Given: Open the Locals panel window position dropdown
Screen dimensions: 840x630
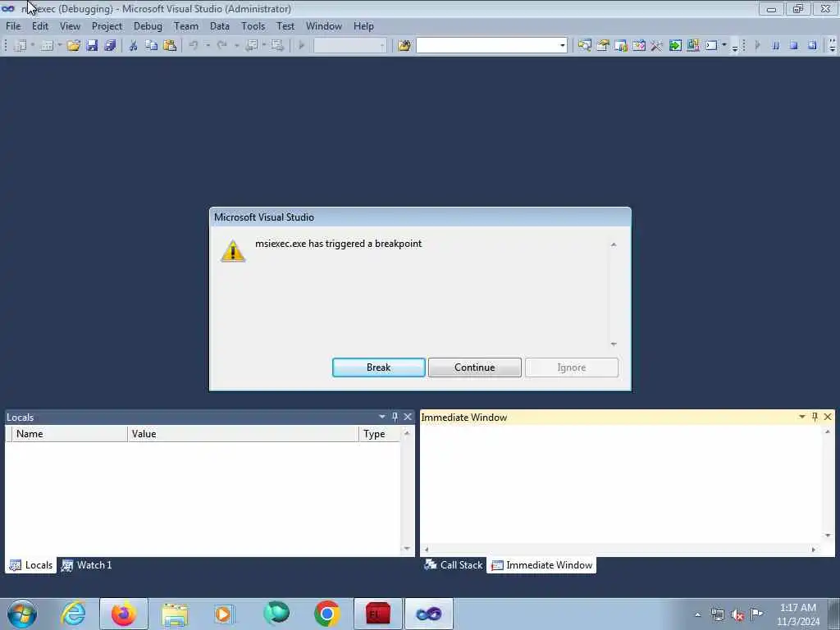Looking at the screenshot, I should pos(382,417).
